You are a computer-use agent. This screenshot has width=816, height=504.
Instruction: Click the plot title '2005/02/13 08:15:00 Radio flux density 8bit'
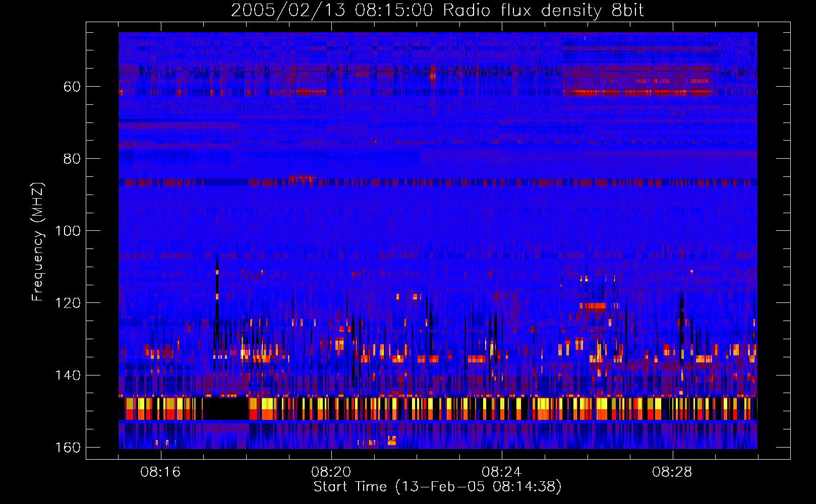click(x=437, y=10)
